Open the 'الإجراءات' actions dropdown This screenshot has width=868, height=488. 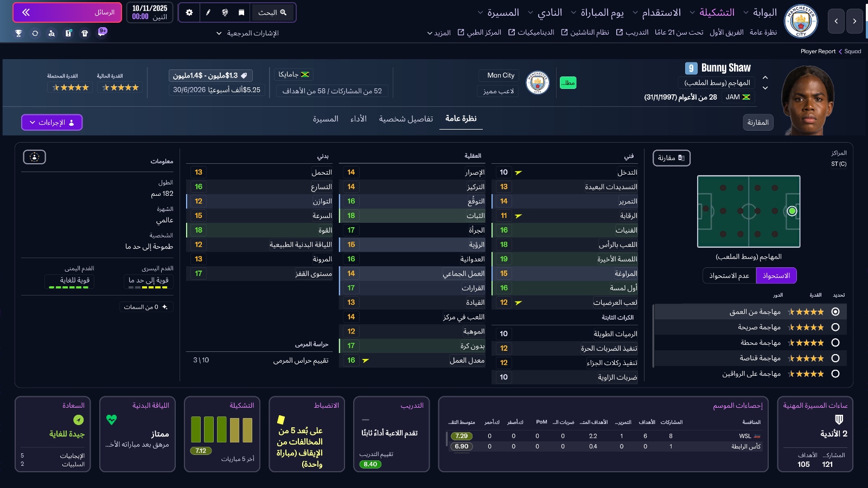click(x=52, y=122)
